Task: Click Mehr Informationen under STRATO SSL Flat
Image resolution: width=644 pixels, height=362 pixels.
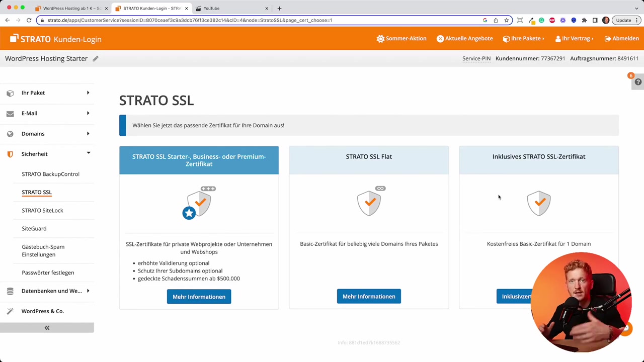Action: [x=369, y=296]
